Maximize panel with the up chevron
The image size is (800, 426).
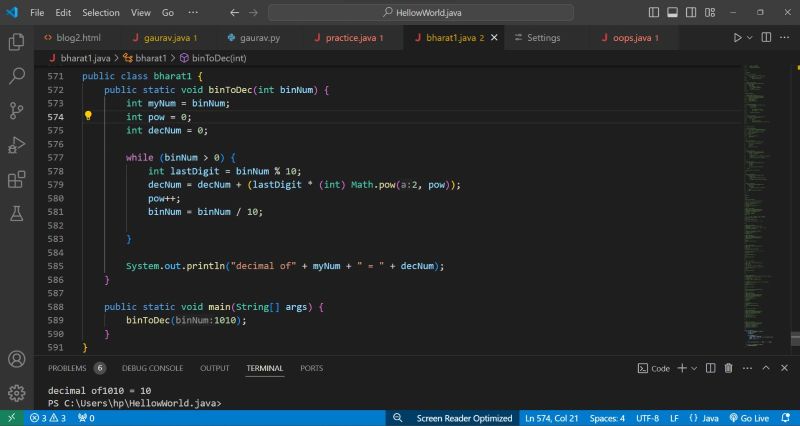click(766, 368)
